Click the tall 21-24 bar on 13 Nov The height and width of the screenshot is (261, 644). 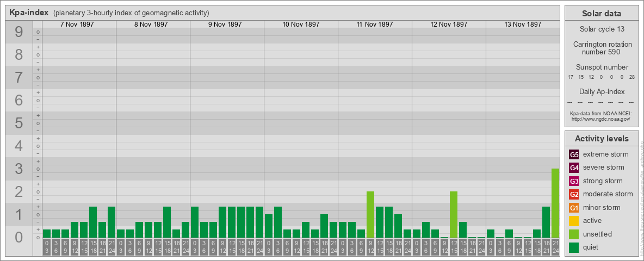click(555, 203)
